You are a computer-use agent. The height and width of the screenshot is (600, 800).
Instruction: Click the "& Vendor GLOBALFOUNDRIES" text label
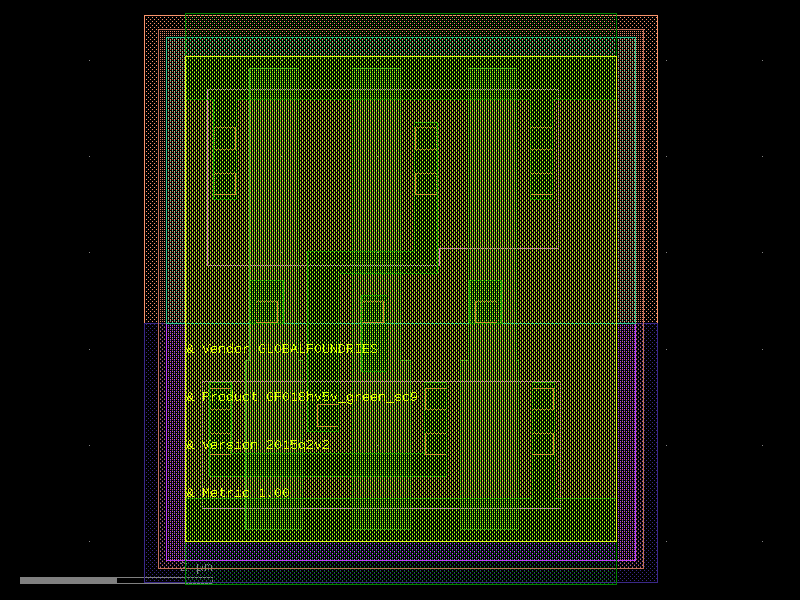(x=282, y=349)
